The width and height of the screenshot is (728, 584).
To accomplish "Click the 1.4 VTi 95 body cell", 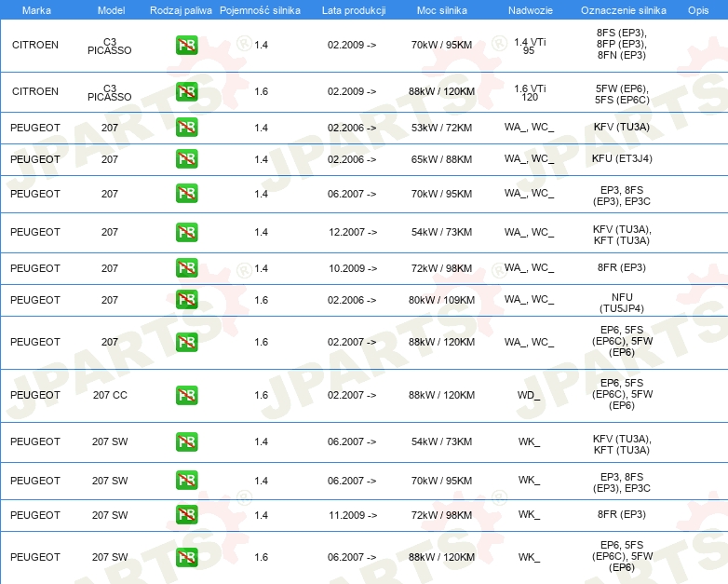I will coord(530,46).
